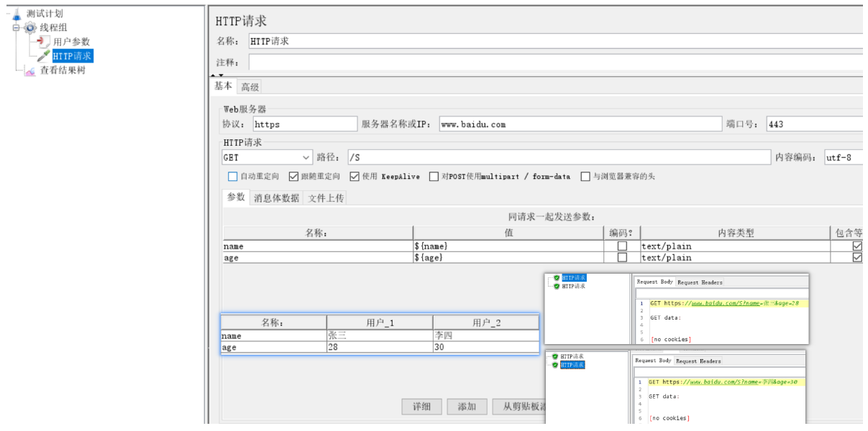The width and height of the screenshot is (868, 431).
Task: Select the 参数 tab
Action: point(236,198)
